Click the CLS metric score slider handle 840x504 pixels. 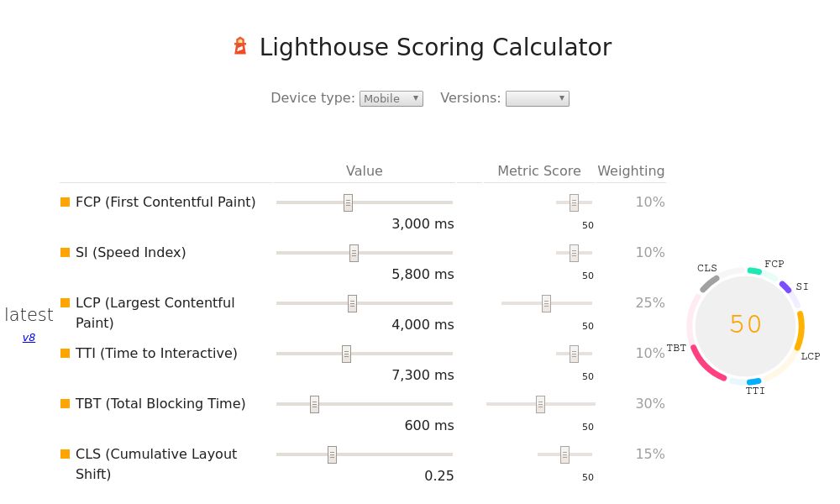563,454
